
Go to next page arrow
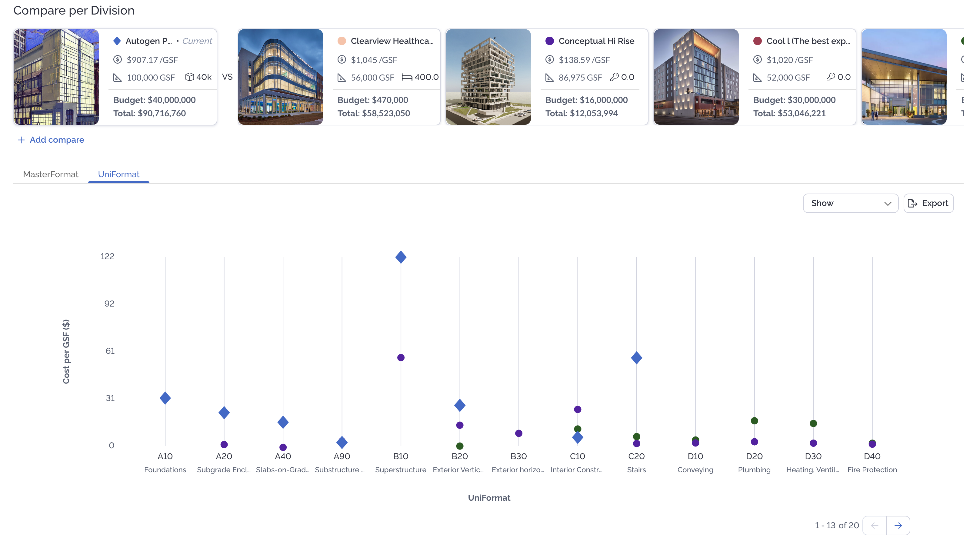pyautogui.click(x=898, y=526)
